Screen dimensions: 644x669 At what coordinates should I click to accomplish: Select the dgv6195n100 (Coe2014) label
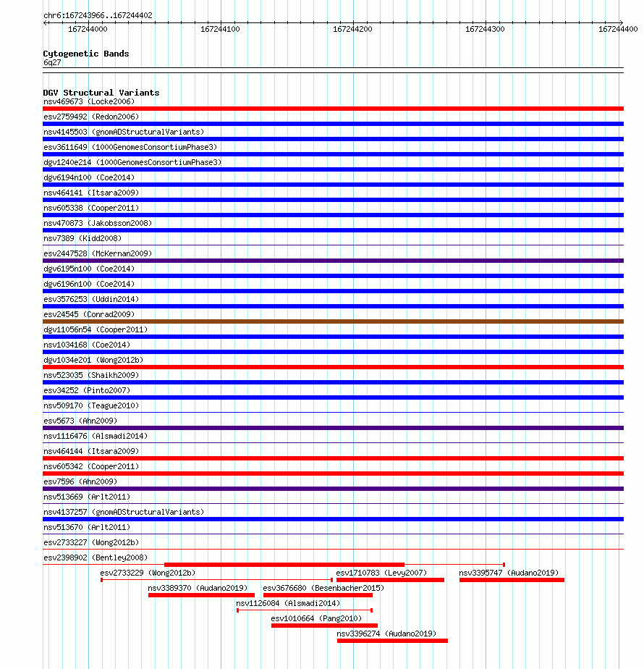pyautogui.click(x=89, y=269)
